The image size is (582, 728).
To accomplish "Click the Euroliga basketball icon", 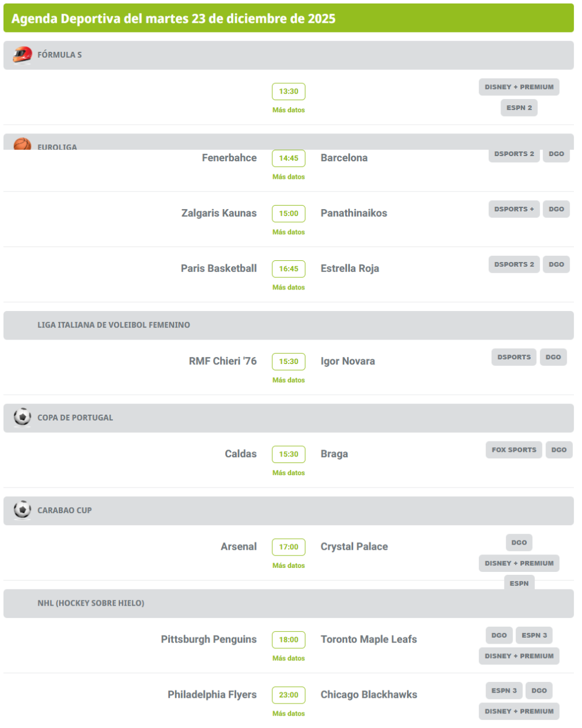I will 22,144.
